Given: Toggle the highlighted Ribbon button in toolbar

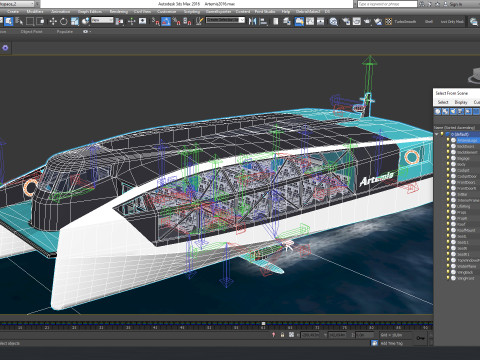Looking at the screenshot, I should point(299,21).
